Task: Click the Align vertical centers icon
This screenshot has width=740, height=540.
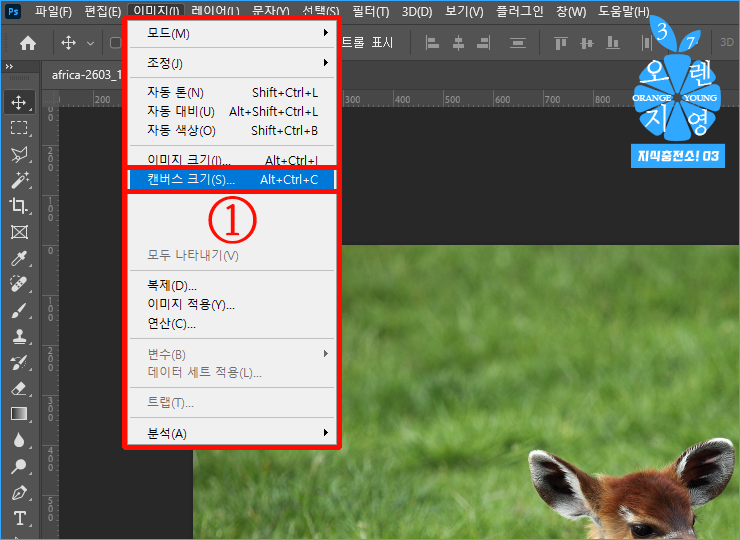Action: point(587,43)
